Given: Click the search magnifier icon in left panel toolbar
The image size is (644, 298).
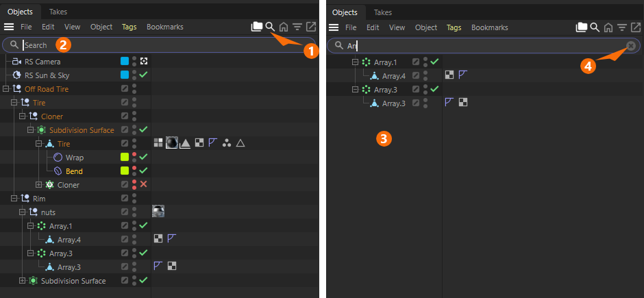Looking at the screenshot, I should point(270,27).
